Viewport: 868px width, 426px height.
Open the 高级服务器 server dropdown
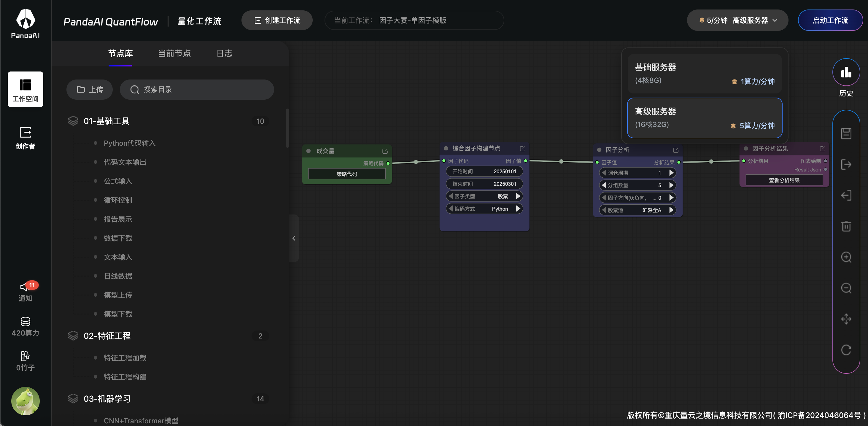[x=737, y=20]
